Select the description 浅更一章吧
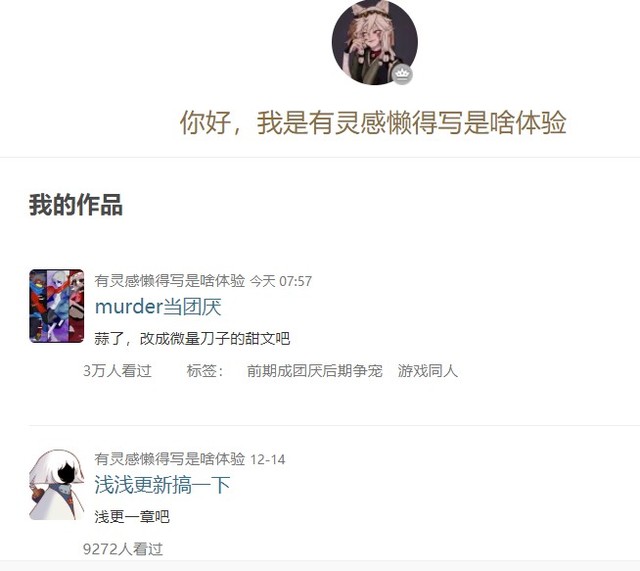 click(x=132, y=517)
